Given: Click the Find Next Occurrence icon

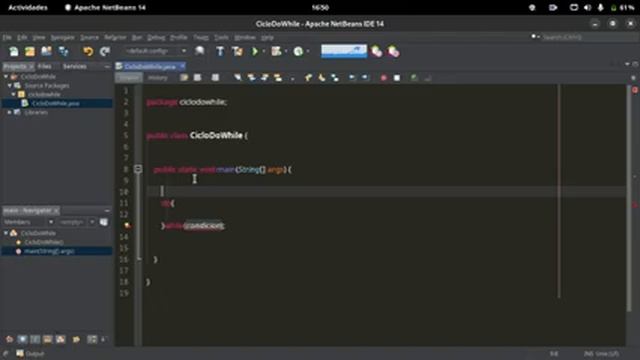Looking at the screenshot, I should pyautogui.click(x=264, y=78).
